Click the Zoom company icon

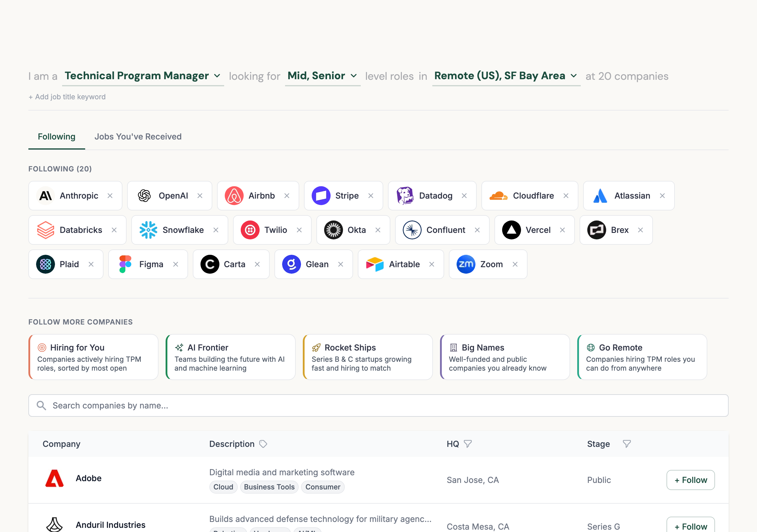point(466,264)
